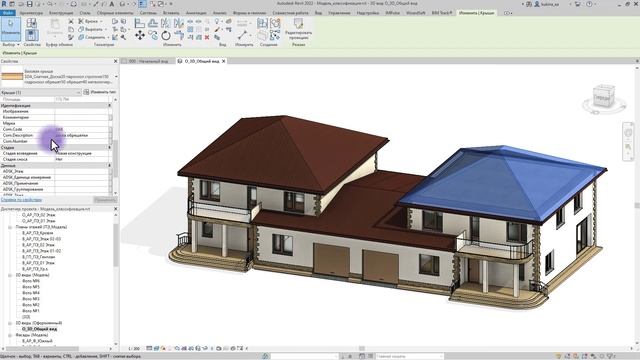Switch to the Архитектура ribbon tab
This screenshot has height=360, width=640.
tap(31, 13)
